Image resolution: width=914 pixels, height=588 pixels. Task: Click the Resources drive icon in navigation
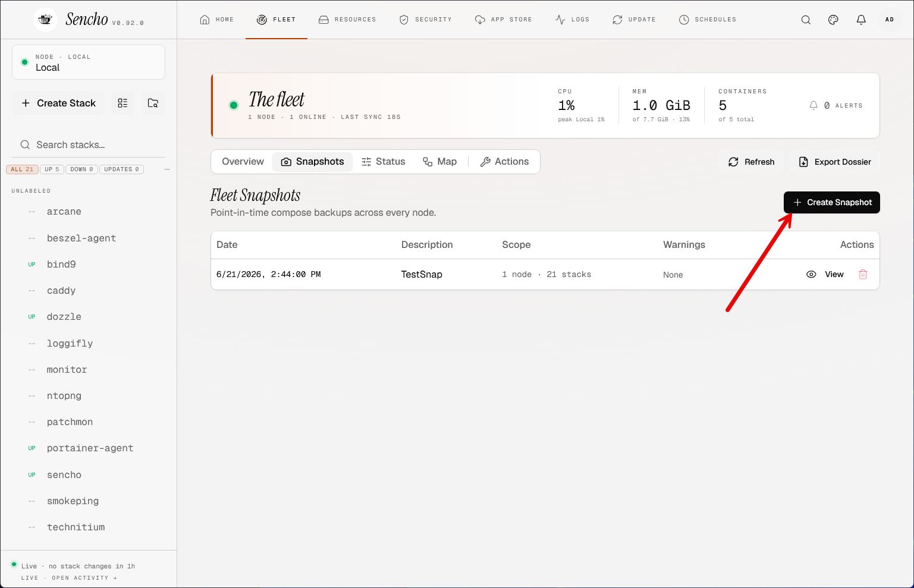(323, 20)
